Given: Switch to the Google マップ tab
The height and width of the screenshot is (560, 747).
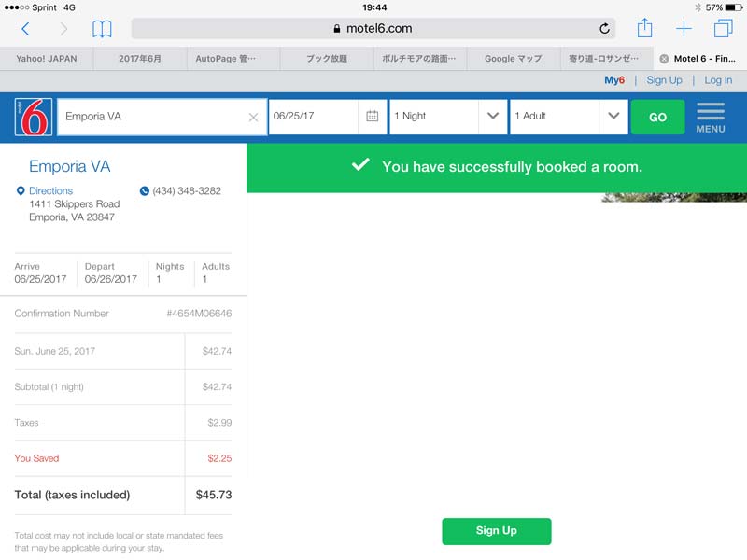Looking at the screenshot, I should pos(513,59).
